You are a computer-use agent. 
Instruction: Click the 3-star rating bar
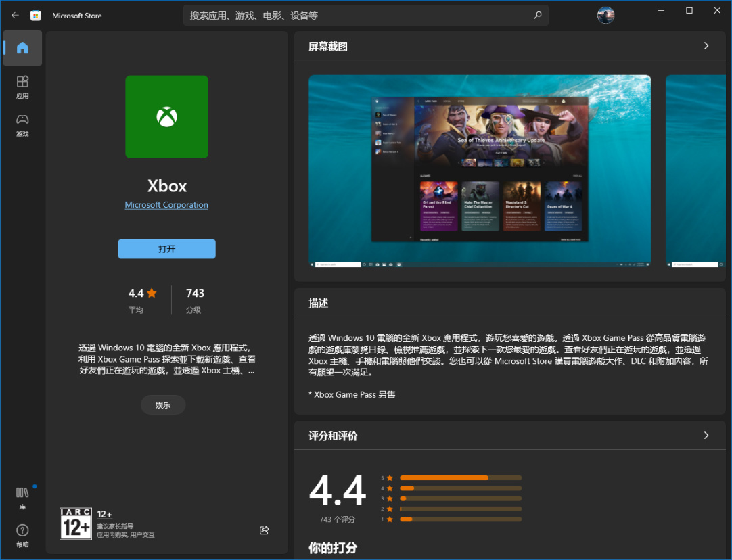point(460,498)
